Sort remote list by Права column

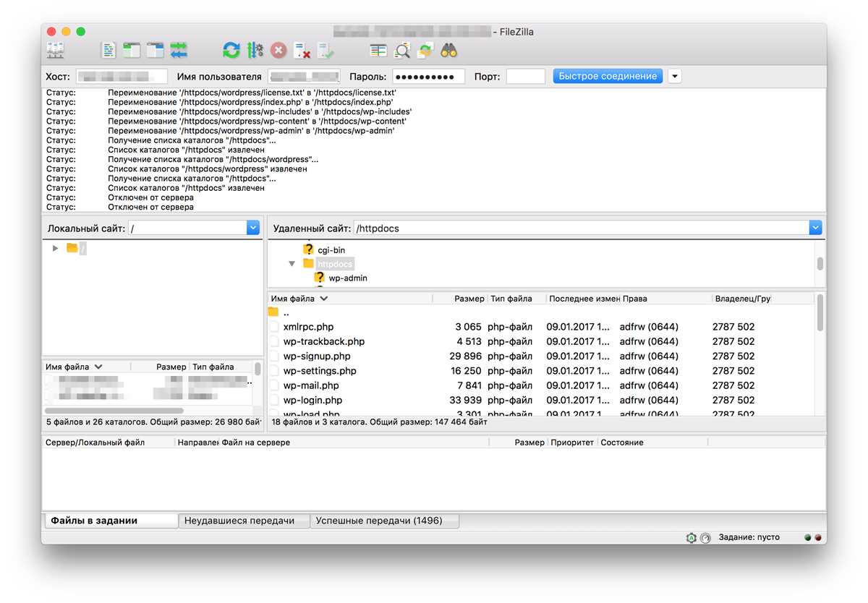point(665,299)
